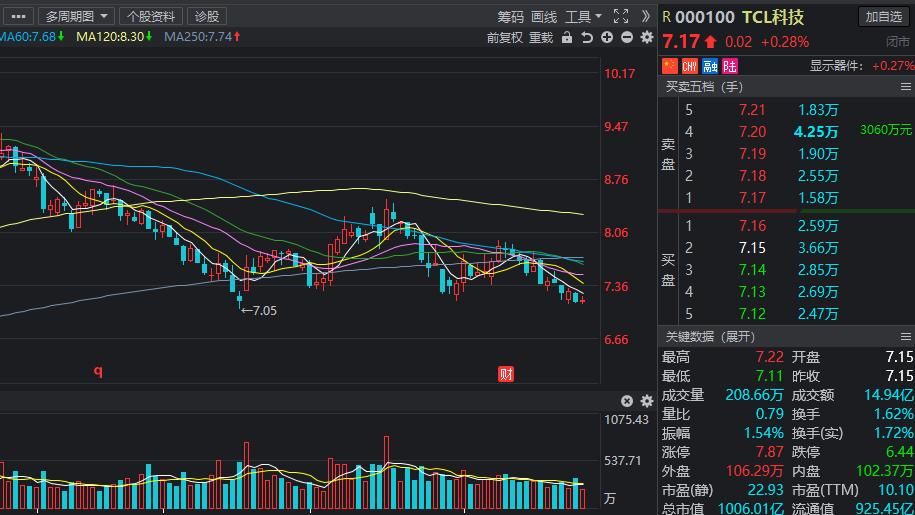Viewport: 915px width, 515px height.
Task: Open volume indicator settings gear
Action: click(x=647, y=401)
